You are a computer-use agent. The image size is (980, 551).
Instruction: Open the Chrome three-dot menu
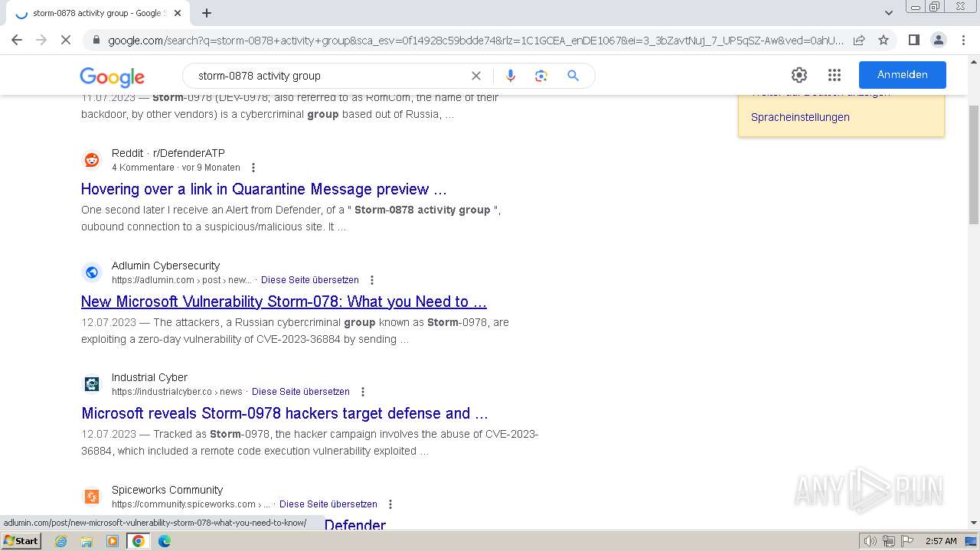(963, 40)
